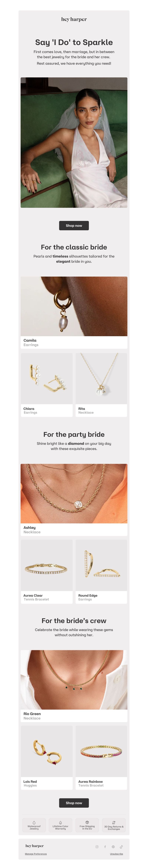148x868 pixels.
Task: Click the bottom Shop now button
Action: pos(74,803)
